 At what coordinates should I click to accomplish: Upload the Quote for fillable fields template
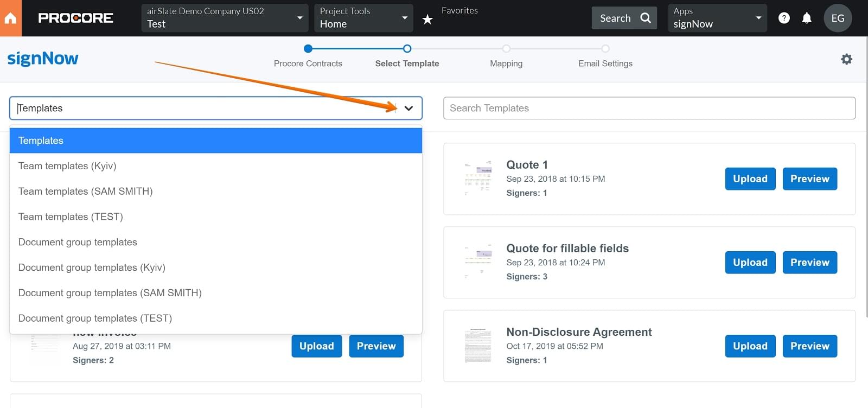pos(750,263)
